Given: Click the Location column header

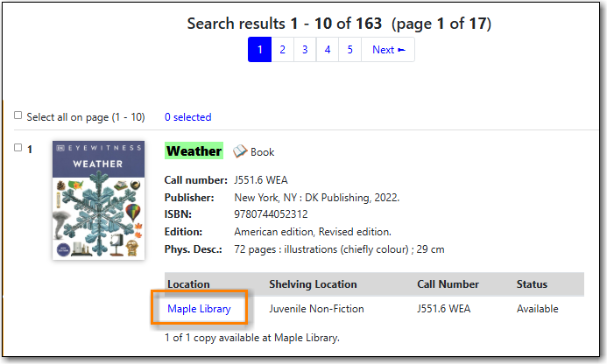Looking at the screenshot, I should pyautogui.click(x=188, y=284).
